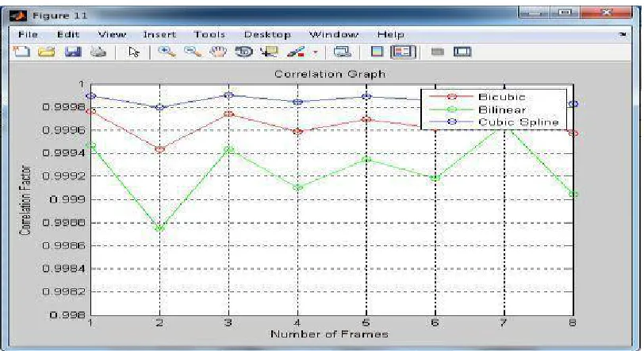This screenshot has width=644, height=351.
Task: Click the green Bilinear line sample in legend
Action: tap(451, 110)
